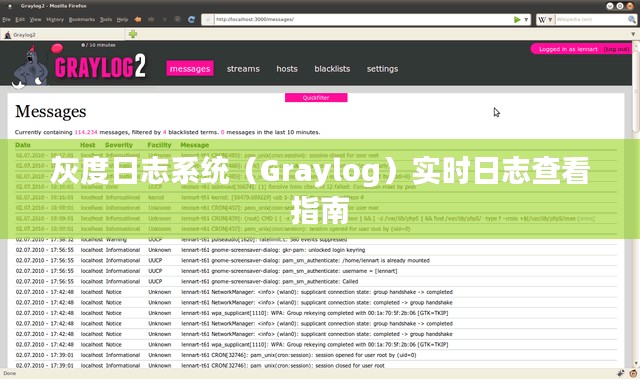This screenshot has height=379, width=640.
Task: Expand the URL history dropdown arrow
Action: coord(526,20)
